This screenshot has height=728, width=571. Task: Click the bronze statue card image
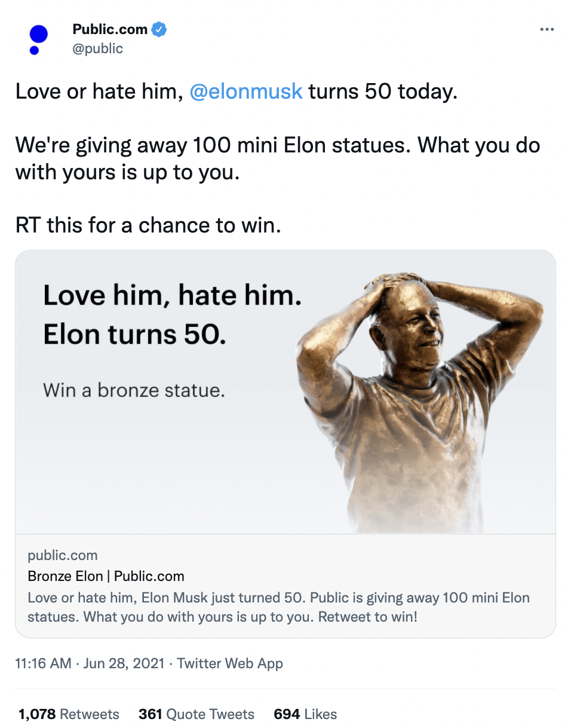(285, 392)
